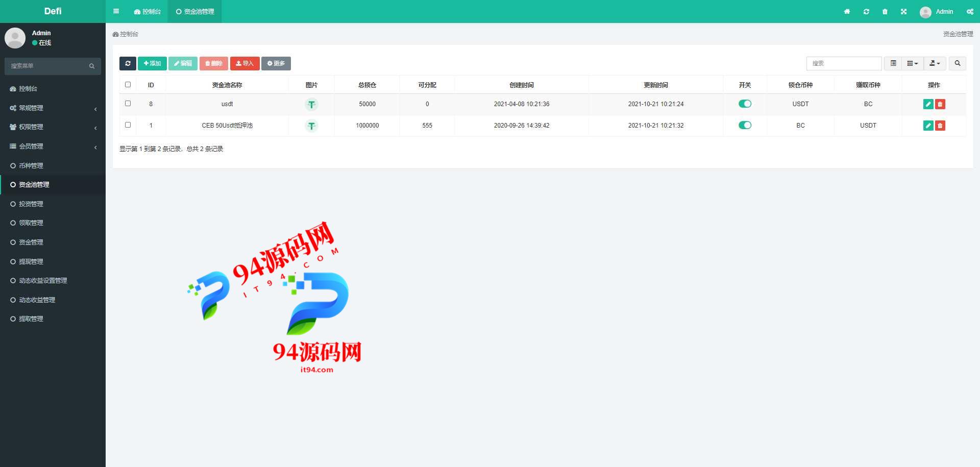
Task: Toggle card view table icon
Action: [x=893, y=63]
